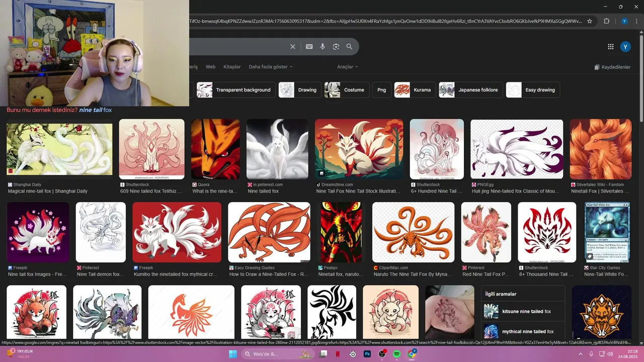Open Kaydedilenler saved items
The height and width of the screenshot is (362, 644).
tap(612, 67)
